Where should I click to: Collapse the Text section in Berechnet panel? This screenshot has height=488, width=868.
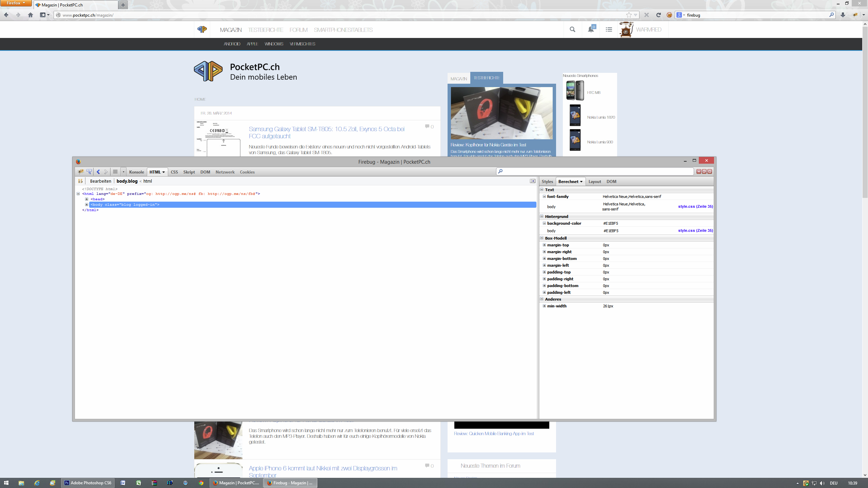[541, 190]
